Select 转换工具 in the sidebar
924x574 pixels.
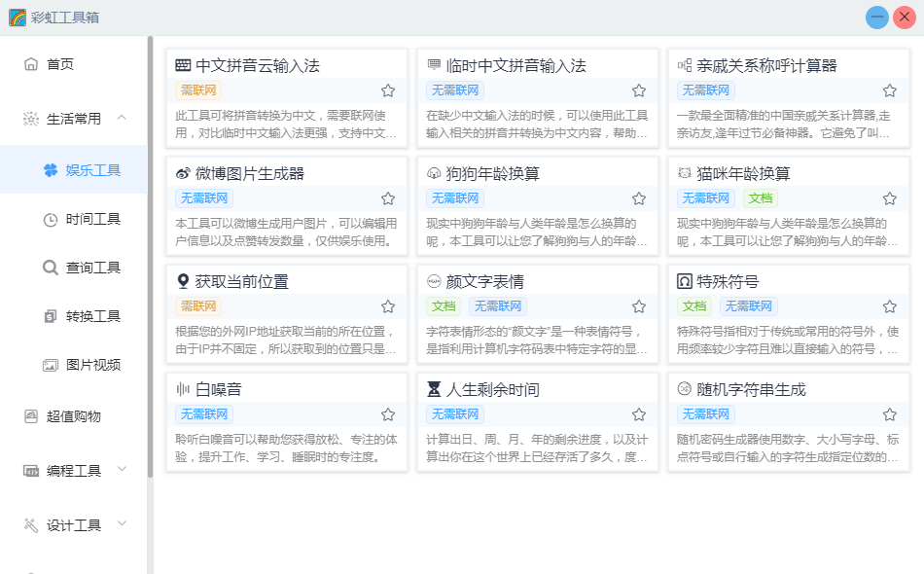click(x=93, y=316)
